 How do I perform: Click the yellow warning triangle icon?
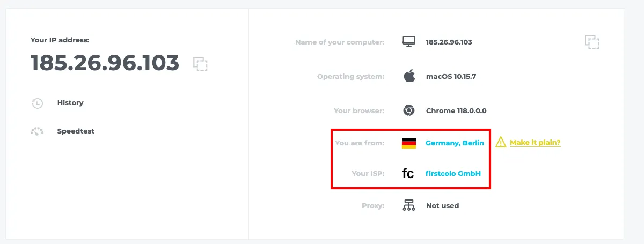pyautogui.click(x=501, y=142)
